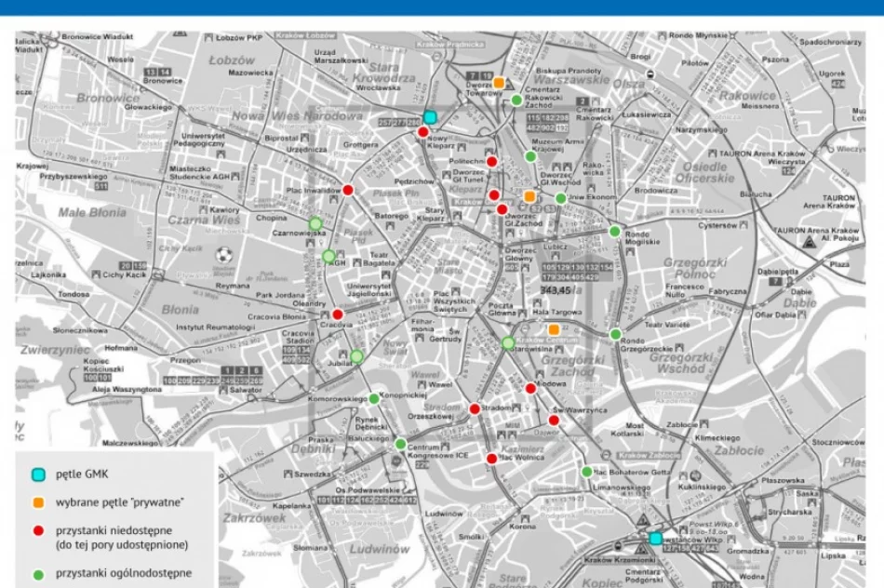Screen dimensions: 884x588
Task: Select the red marker at Cracovia
Action: click(x=338, y=314)
